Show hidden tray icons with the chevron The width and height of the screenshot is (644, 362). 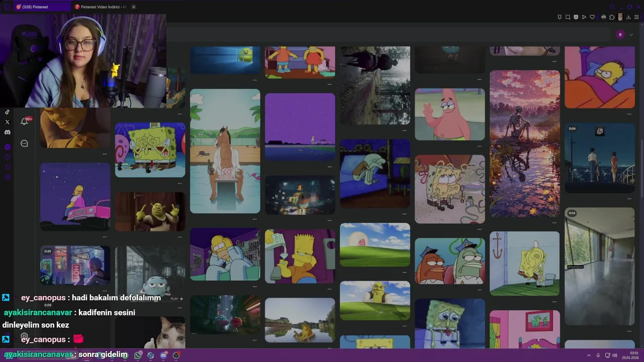[x=589, y=355]
